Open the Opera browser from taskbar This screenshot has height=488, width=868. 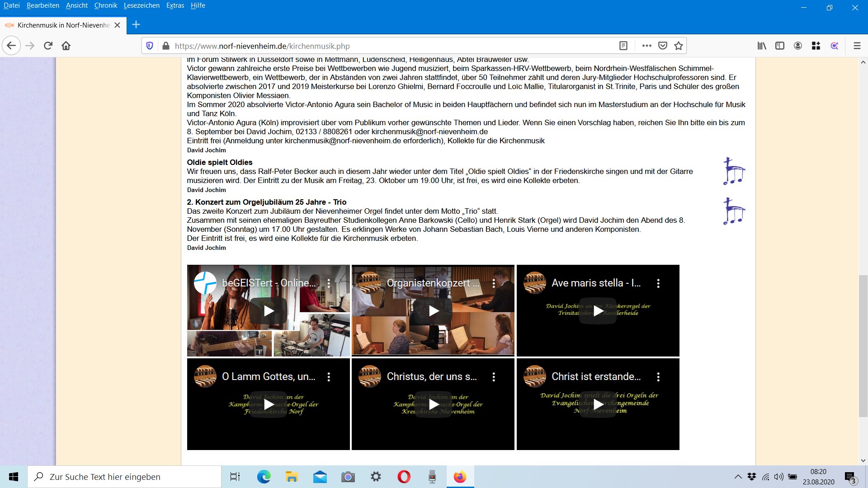click(404, 477)
